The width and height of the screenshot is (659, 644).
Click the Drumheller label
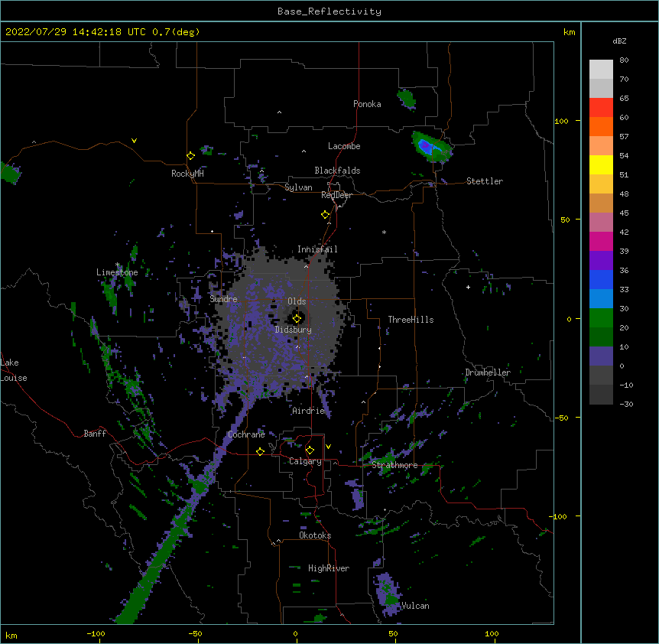[488, 372]
